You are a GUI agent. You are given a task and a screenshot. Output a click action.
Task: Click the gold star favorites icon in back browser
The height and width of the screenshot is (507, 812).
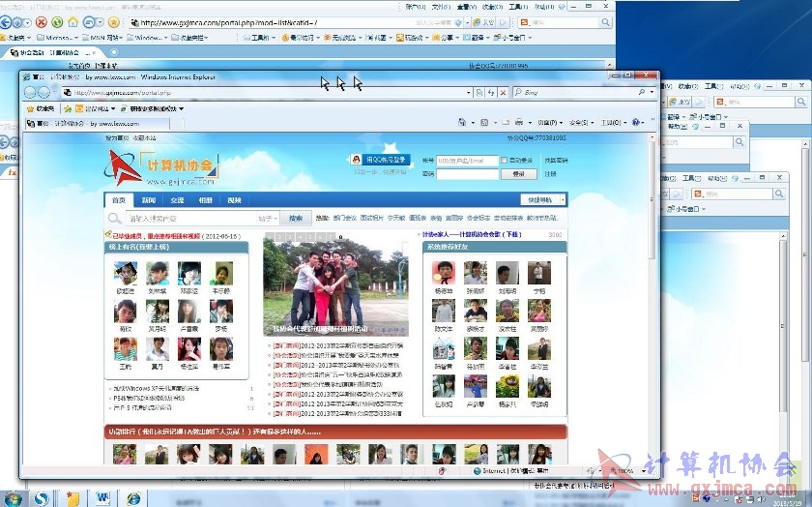[x=114, y=22]
